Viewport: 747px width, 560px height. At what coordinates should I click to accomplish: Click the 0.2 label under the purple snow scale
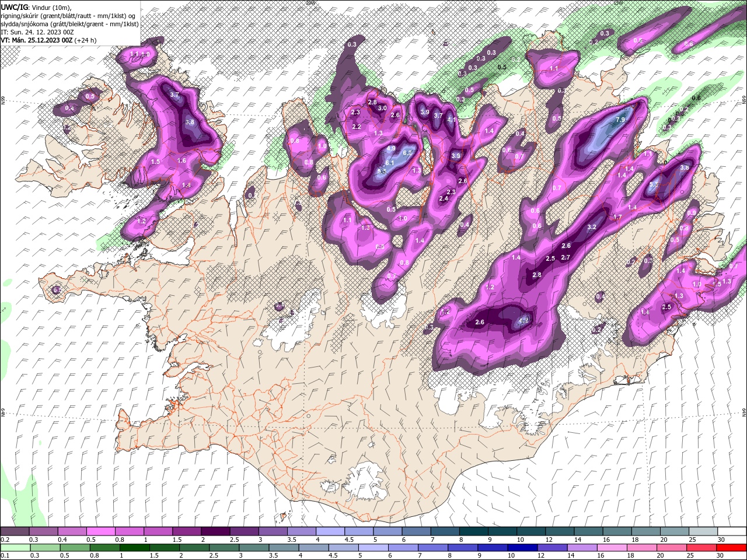coord(4,540)
